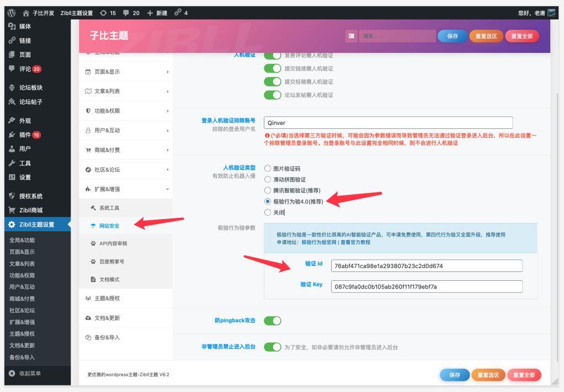Click the 外观 appearance brush icon

tap(12, 121)
